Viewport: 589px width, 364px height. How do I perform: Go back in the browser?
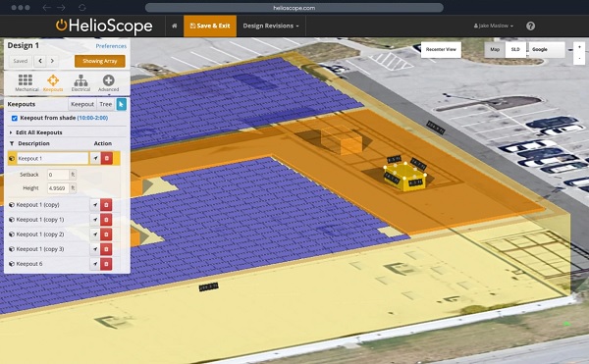[x=46, y=8]
